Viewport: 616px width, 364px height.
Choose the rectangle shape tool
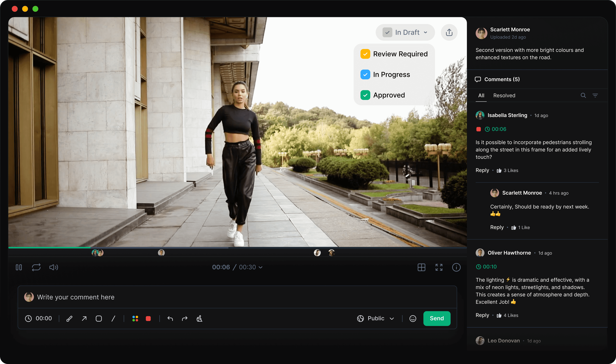point(99,318)
